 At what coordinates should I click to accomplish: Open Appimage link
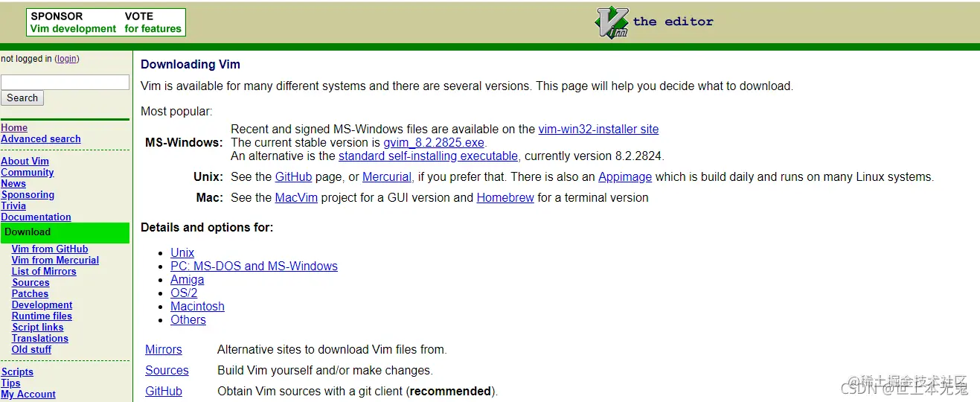click(x=625, y=177)
